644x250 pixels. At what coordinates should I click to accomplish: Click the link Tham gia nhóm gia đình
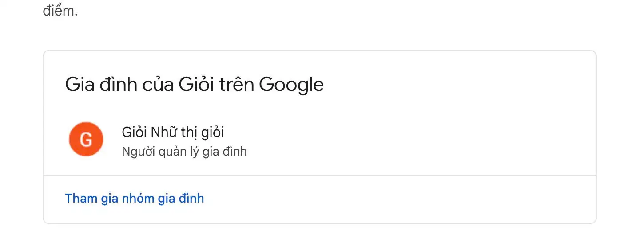pyautogui.click(x=135, y=198)
